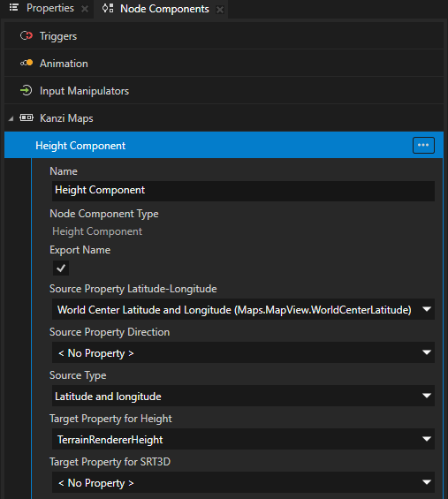Open Target Property for Height dropdown

(243, 439)
